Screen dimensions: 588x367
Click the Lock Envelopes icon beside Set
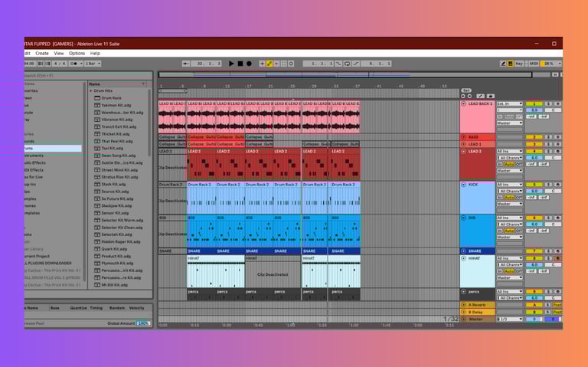click(x=490, y=96)
